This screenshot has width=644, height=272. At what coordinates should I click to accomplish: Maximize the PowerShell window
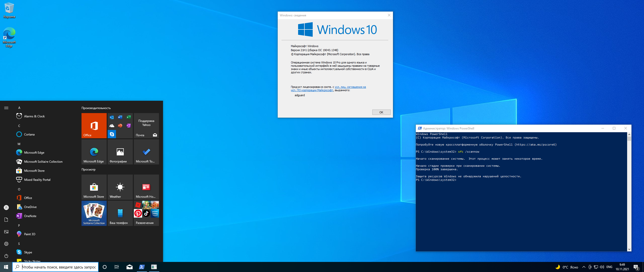(x=614, y=128)
